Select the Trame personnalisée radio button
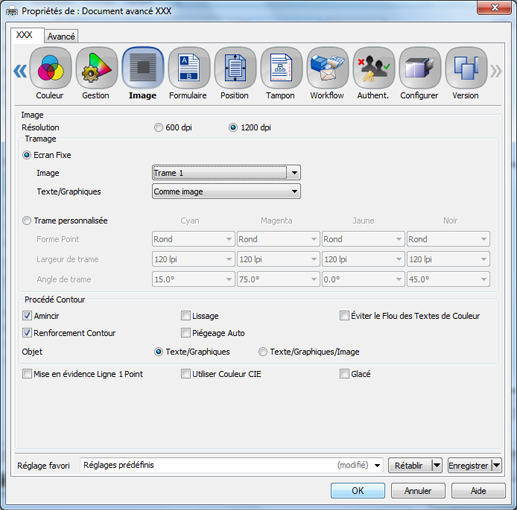The image size is (517, 510). (27, 221)
